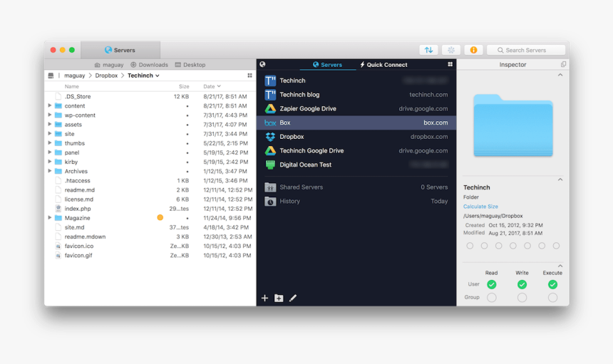The image size is (613, 364).
Task: Click the large folder preview in Inspector
Action: (513, 125)
